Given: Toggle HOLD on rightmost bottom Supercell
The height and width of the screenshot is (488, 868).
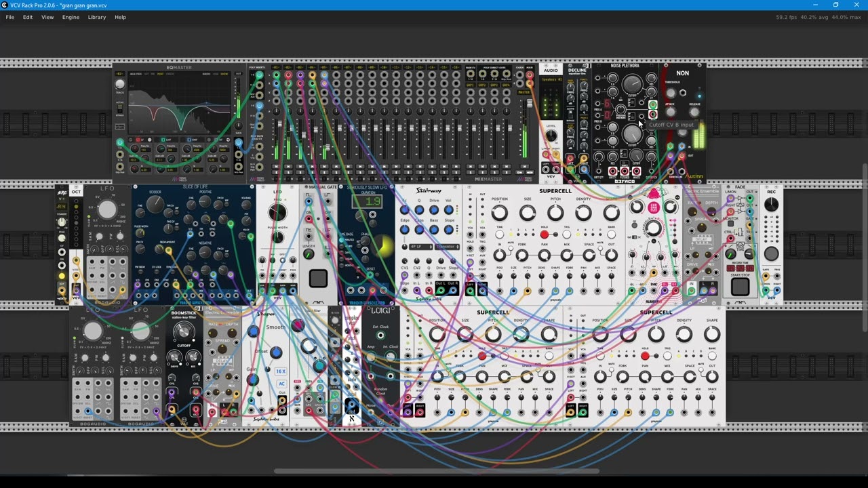Looking at the screenshot, I should point(645,356).
